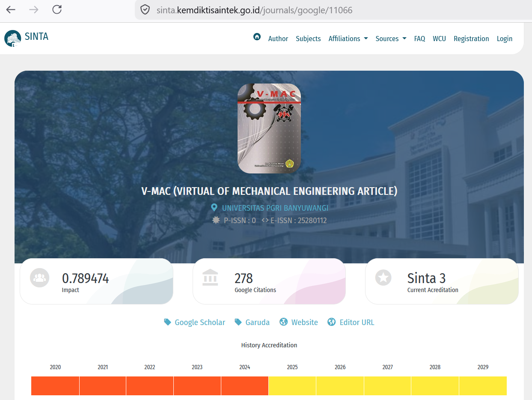Image resolution: width=532 pixels, height=400 pixels.
Task: Click the yellow 2025 accreditation bar
Action: coord(292,386)
